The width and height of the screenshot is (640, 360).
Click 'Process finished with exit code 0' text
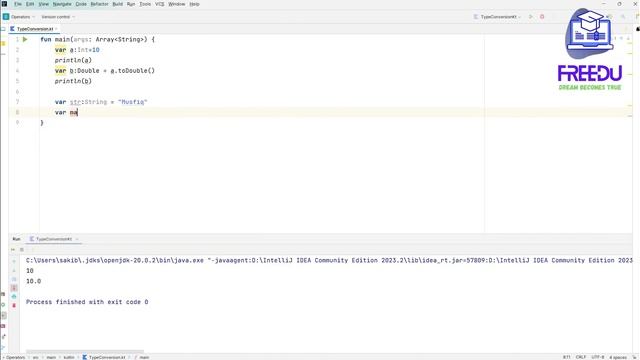87,302
